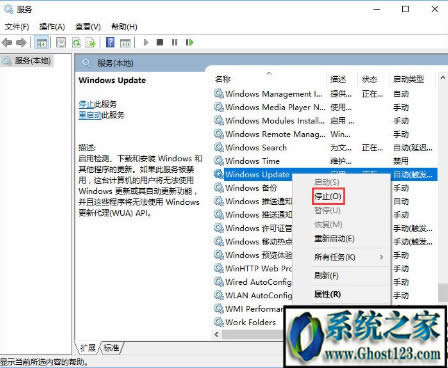Viewport: 448px width, 368px height.
Task: Select the Windows Modules Installer row
Action: [x=325, y=120]
